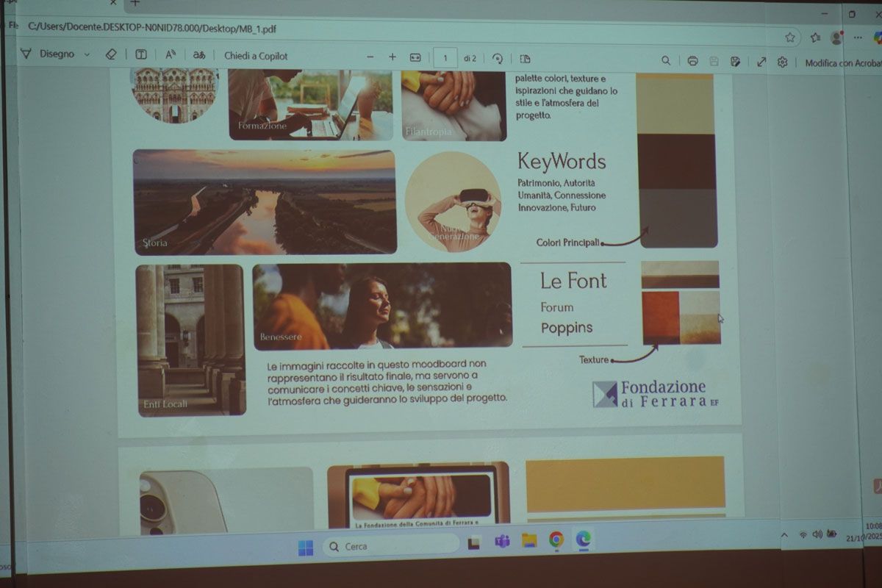Show hidden system tray icons

784,535
